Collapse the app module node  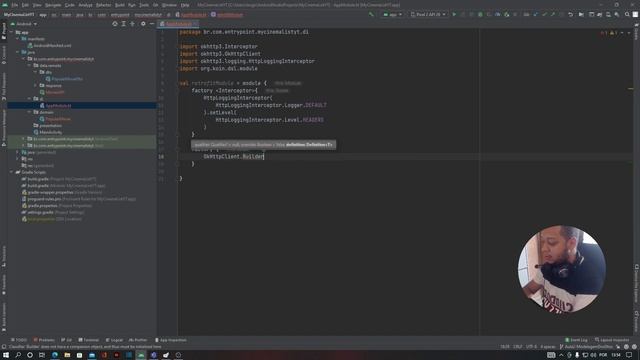tap(11, 32)
